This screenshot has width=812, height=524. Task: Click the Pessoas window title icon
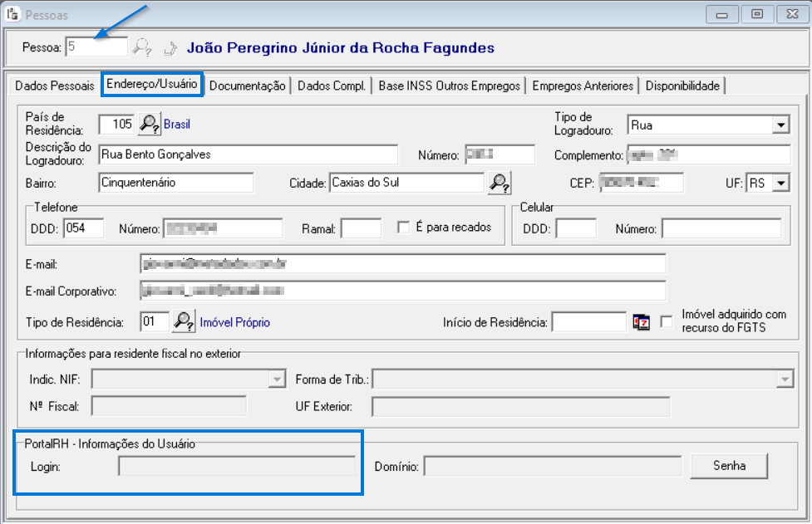(12, 14)
